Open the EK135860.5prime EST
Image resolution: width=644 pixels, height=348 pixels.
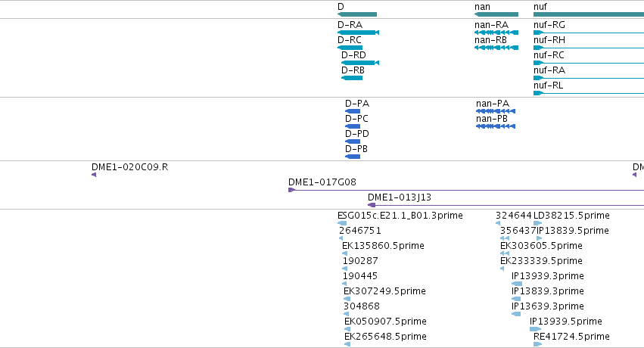344,253
